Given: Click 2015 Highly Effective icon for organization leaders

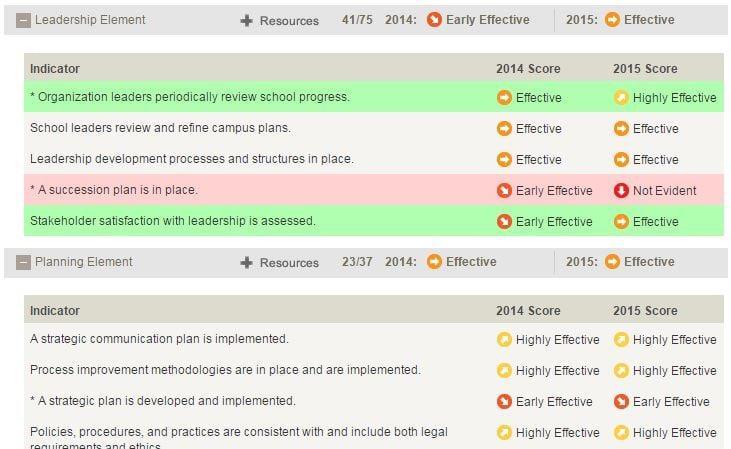Looking at the screenshot, I should pos(621,98).
